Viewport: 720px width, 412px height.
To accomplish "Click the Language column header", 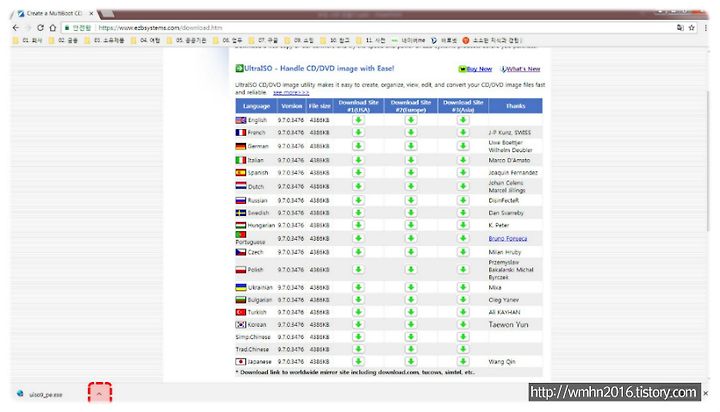I will (256, 106).
